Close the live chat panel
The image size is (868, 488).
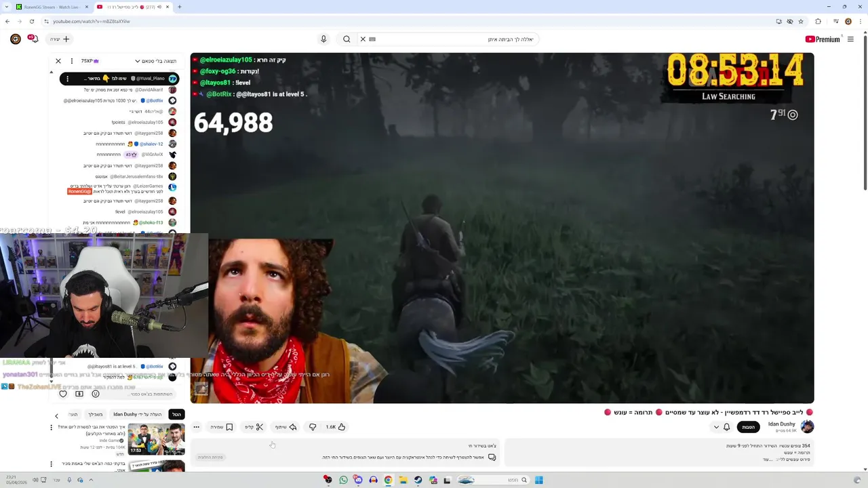[58, 61]
